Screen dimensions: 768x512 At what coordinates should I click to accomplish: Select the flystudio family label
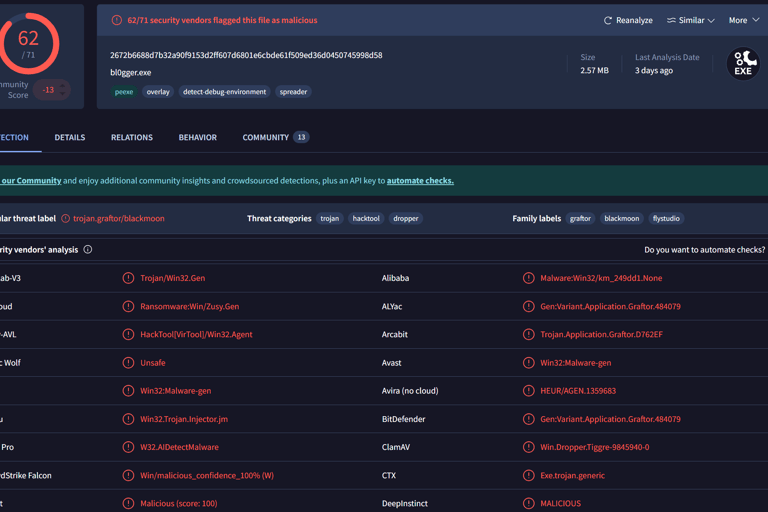click(x=666, y=219)
